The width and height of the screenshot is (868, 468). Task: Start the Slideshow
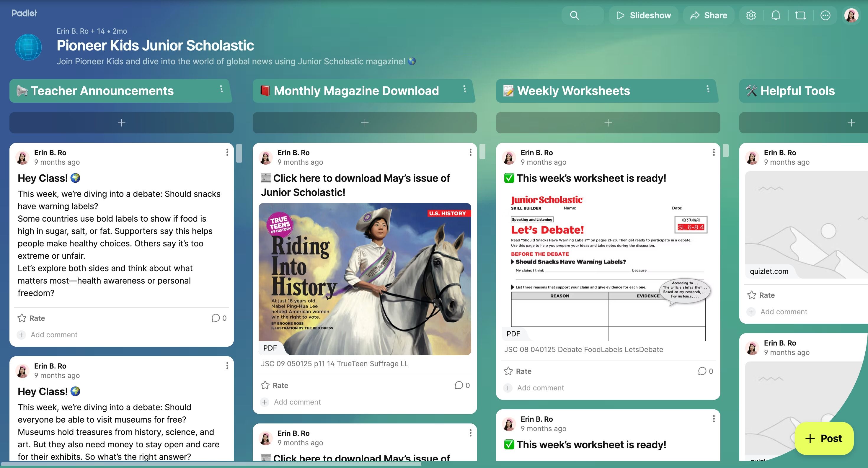click(644, 15)
